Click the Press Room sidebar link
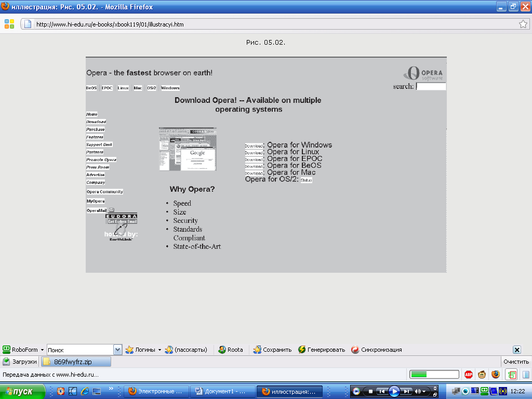The height and width of the screenshot is (399, 532). [98, 167]
